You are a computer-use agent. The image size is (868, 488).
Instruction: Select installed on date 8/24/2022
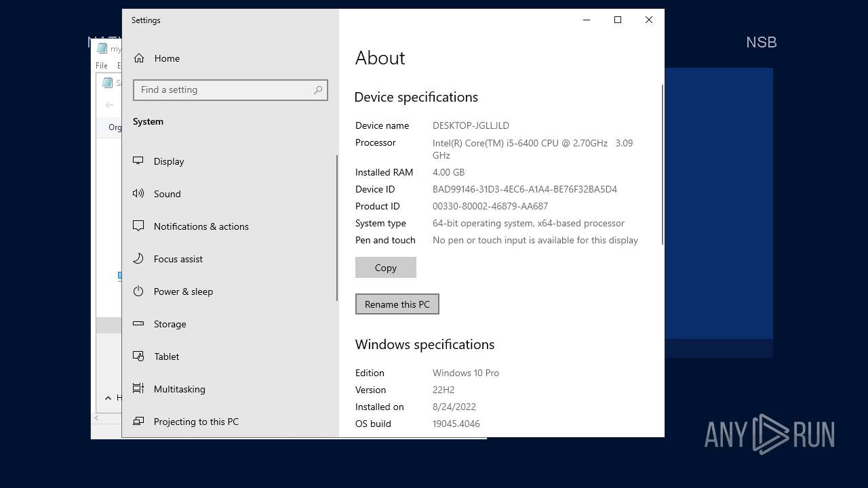point(454,407)
